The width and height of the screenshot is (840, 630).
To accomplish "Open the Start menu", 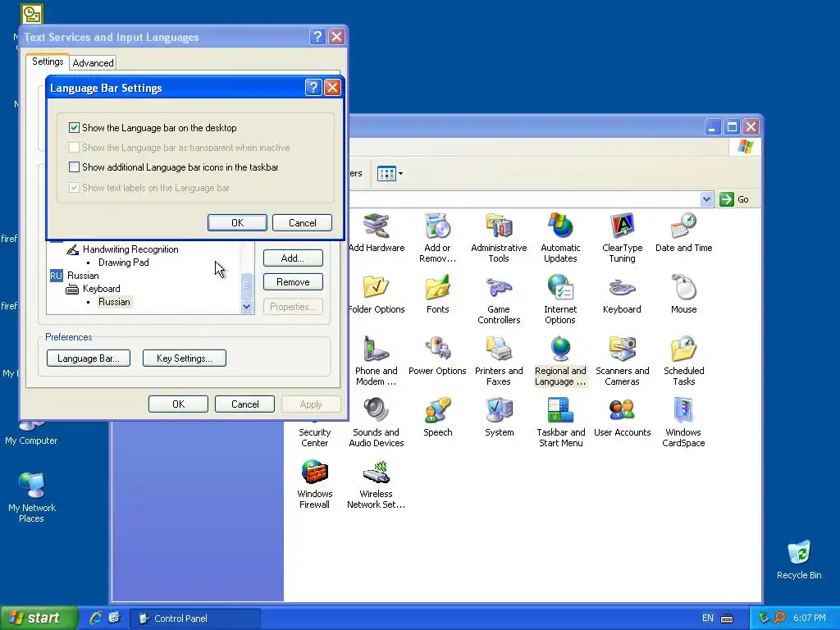I will tap(38, 618).
